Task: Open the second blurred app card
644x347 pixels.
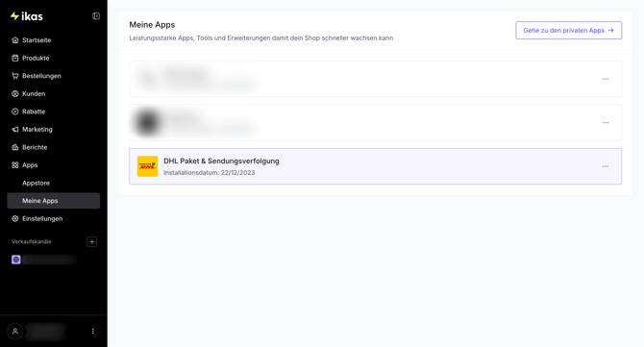Action: (376, 122)
